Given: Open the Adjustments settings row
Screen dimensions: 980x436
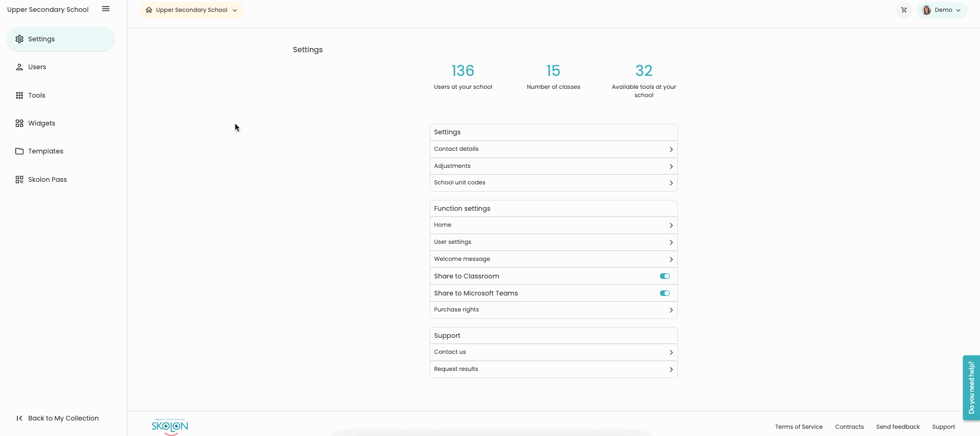Looking at the screenshot, I should point(553,166).
